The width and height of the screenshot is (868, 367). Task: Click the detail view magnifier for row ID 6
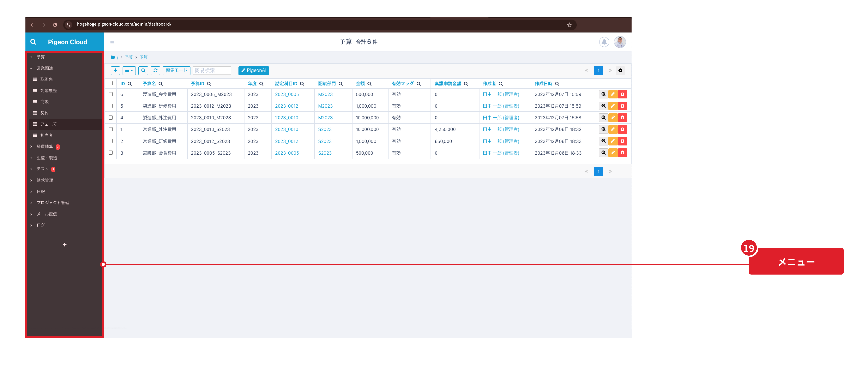603,94
